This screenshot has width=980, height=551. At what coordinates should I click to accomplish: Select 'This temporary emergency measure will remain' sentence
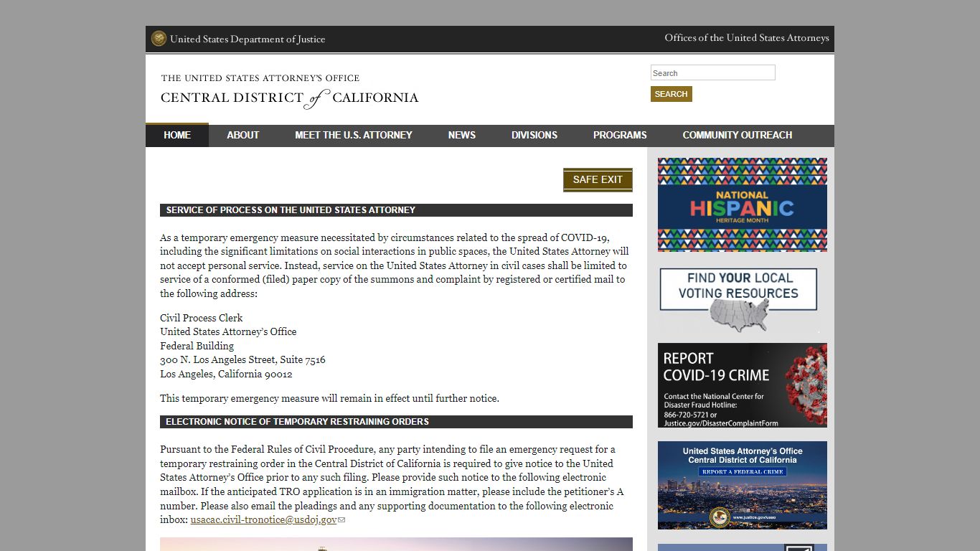pos(329,398)
